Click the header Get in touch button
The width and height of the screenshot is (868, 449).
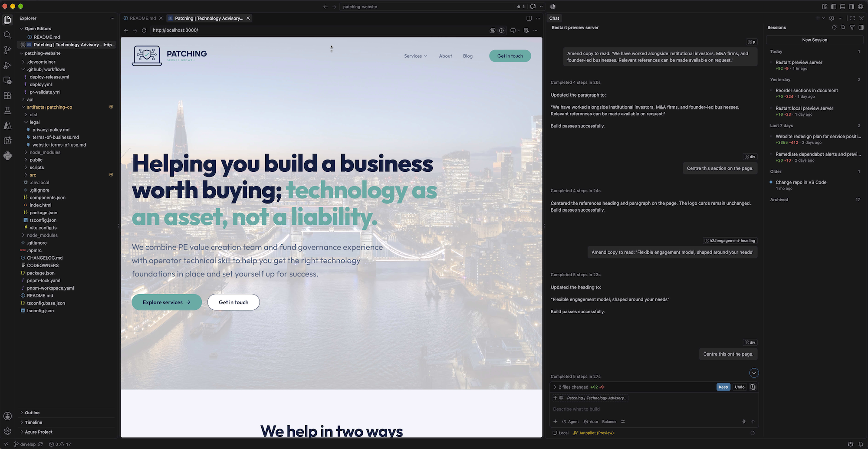[x=510, y=56]
